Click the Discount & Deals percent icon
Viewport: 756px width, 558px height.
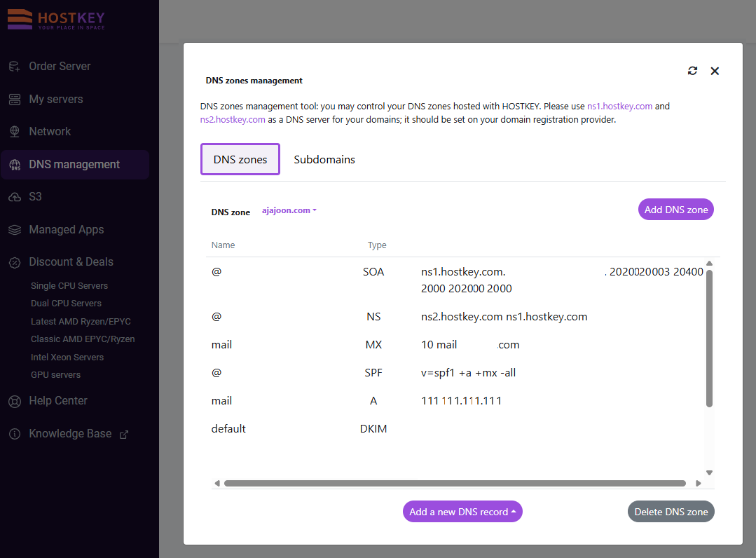tap(15, 262)
